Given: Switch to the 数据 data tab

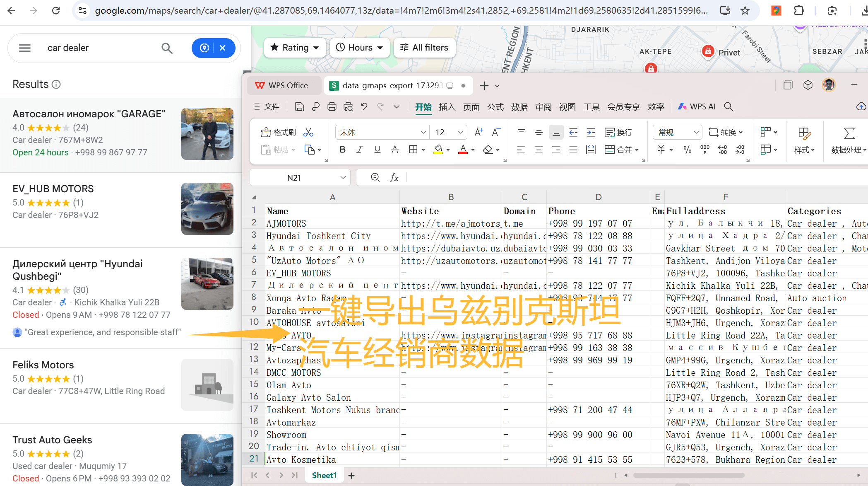Looking at the screenshot, I should (519, 107).
